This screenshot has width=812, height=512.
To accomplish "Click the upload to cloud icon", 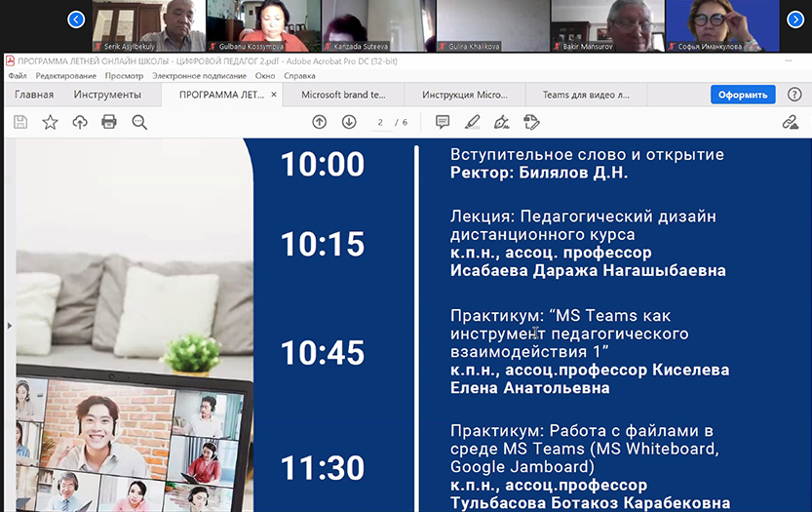I will click(x=80, y=122).
